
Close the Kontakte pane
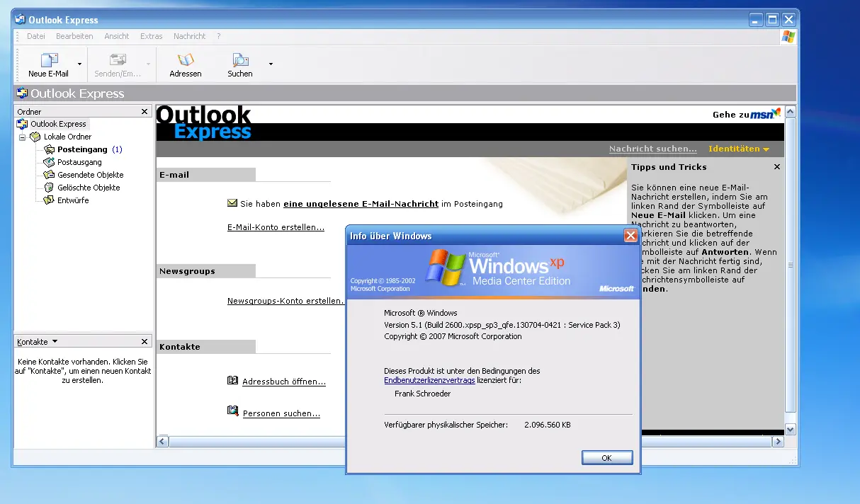point(145,342)
